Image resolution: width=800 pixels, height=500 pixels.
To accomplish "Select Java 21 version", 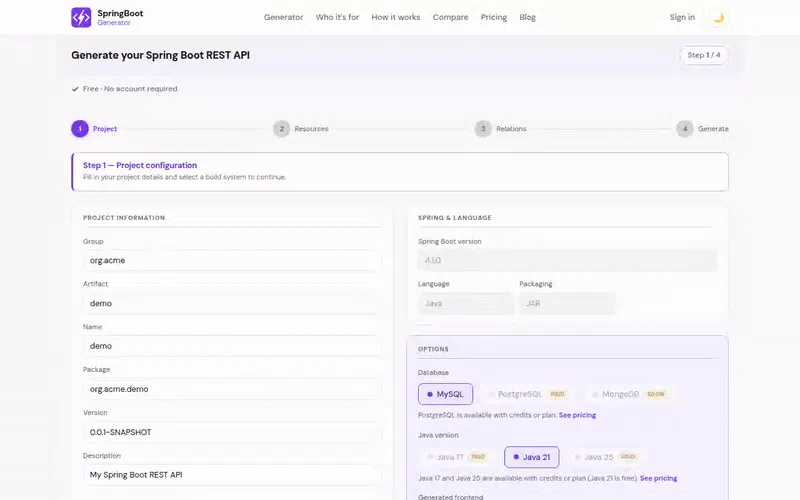I will [532, 457].
